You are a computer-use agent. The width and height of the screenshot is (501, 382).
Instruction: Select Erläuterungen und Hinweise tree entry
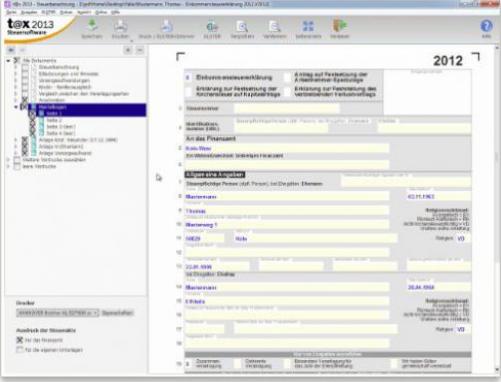(68, 74)
